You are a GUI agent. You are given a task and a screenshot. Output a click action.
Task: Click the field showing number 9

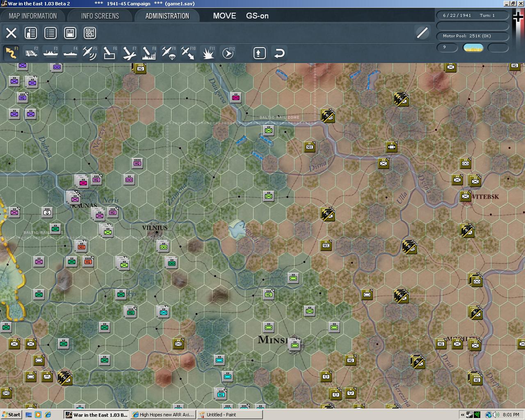click(447, 48)
